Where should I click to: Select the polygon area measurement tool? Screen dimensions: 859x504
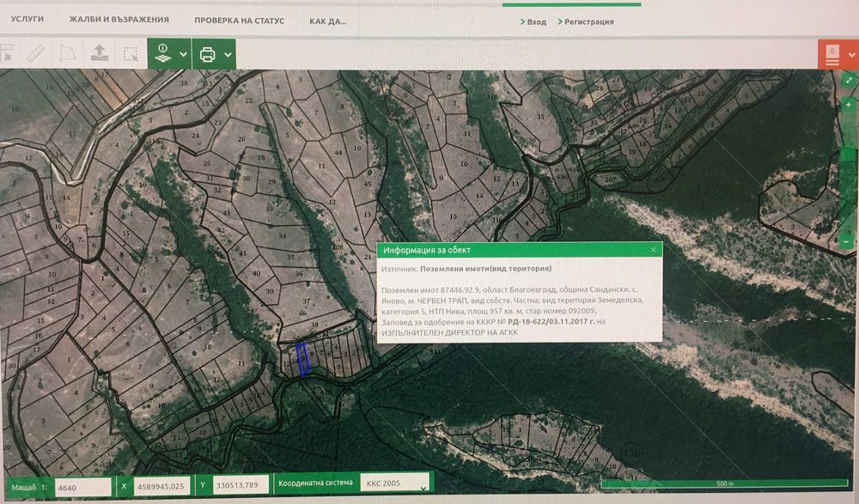tap(67, 54)
